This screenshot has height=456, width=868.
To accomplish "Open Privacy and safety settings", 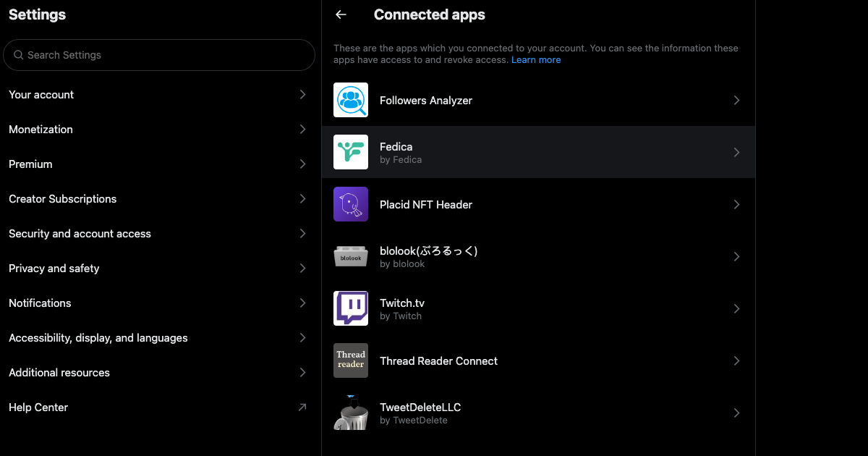I will tap(54, 269).
